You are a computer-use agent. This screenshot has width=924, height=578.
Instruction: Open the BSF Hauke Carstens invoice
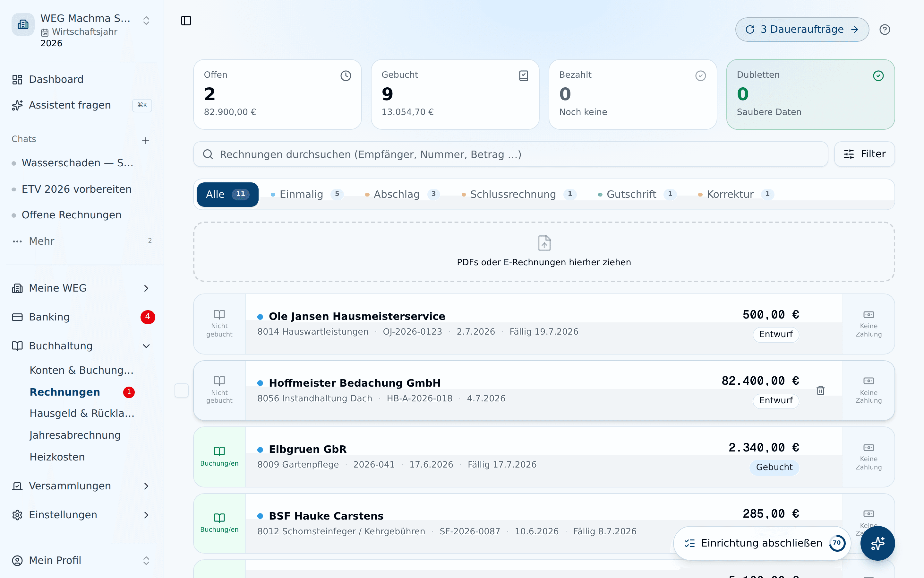click(544, 523)
